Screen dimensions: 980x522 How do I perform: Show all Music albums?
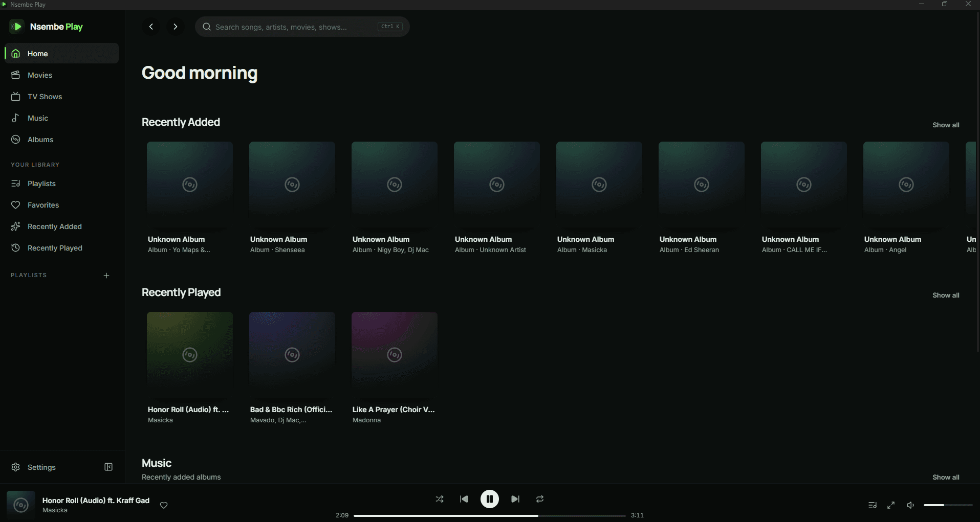946,478
